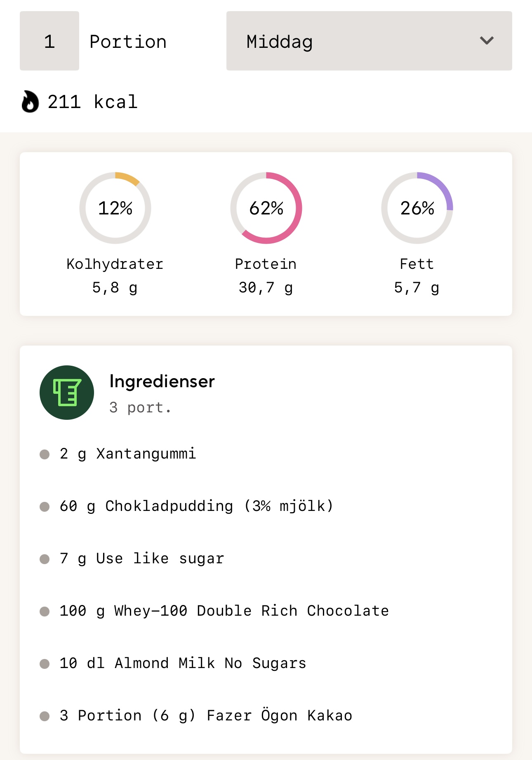Open the Middag meal dropdown
Screen dimensions: 532x760
pyautogui.click(x=369, y=41)
